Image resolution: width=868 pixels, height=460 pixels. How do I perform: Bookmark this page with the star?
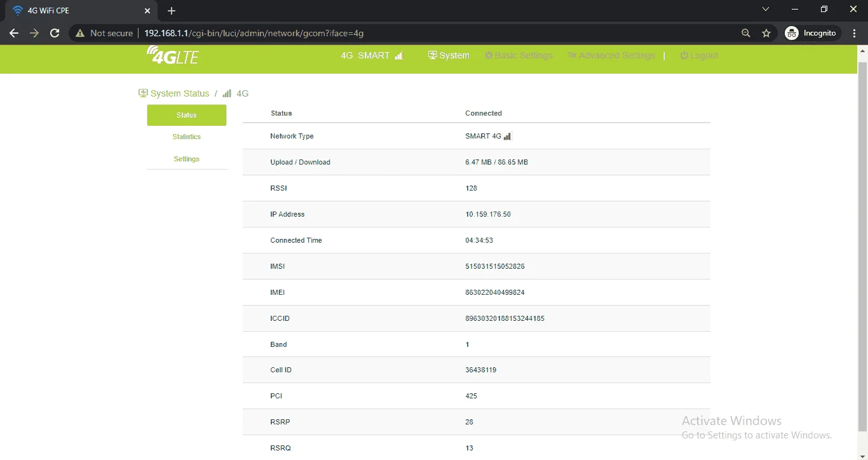pyautogui.click(x=766, y=33)
